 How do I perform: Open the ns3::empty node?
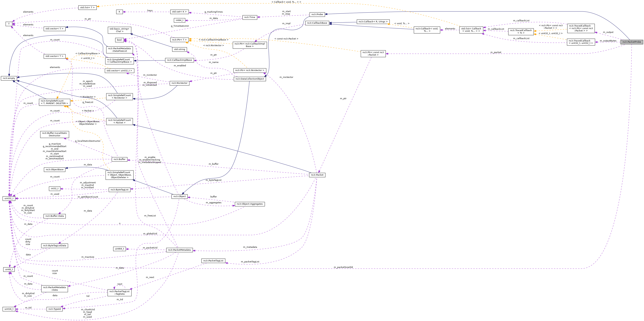click(x=9, y=78)
